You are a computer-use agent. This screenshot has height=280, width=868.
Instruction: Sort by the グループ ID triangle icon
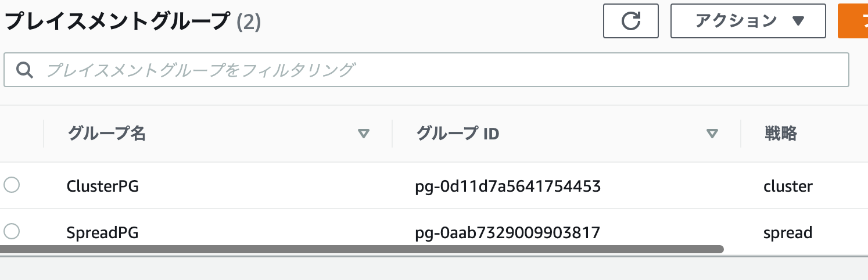pyautogui.click(x=712, y=134)
